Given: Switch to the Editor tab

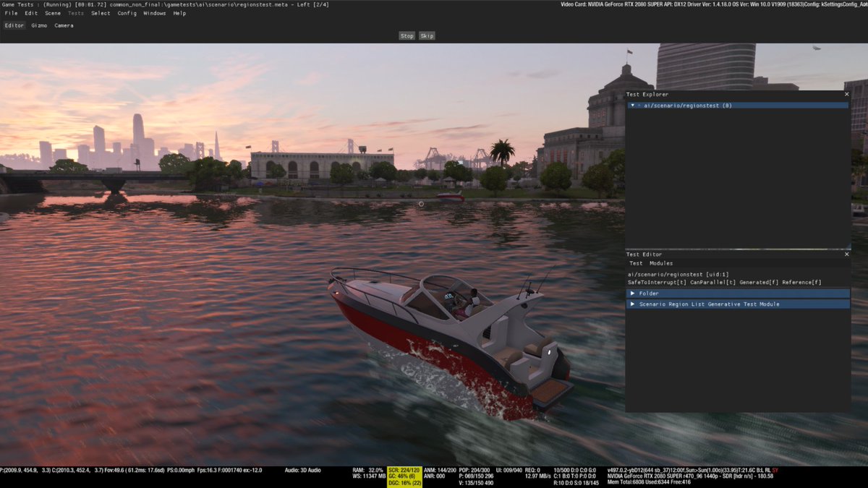Looking at the screenshot, I should (x=14, y=25).
